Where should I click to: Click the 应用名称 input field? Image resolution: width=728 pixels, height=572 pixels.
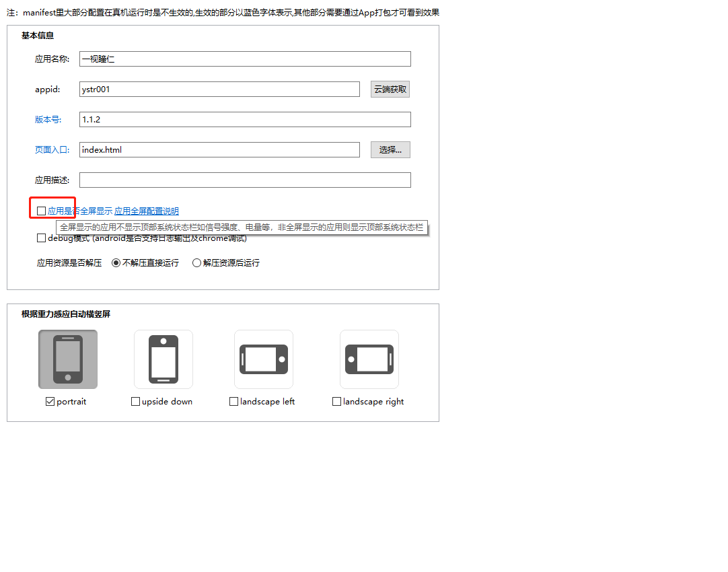pos(245,59)
